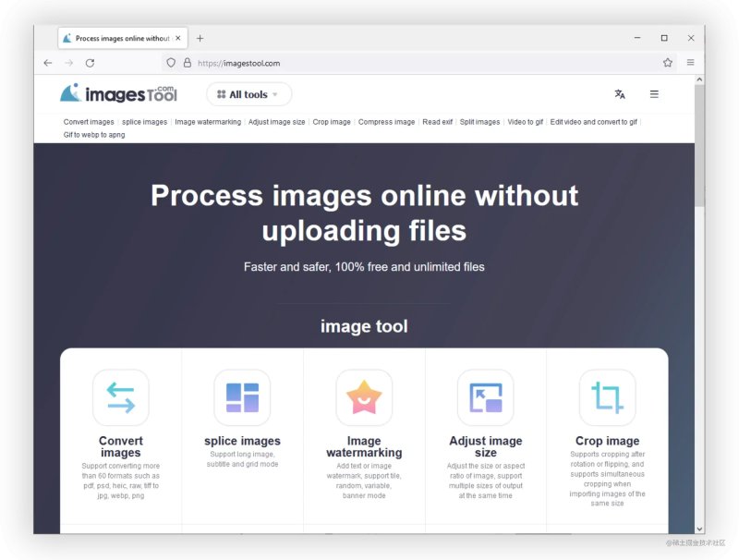Go to Video to gif link
The width and height of the screenshot is (739, 560).
525,122
